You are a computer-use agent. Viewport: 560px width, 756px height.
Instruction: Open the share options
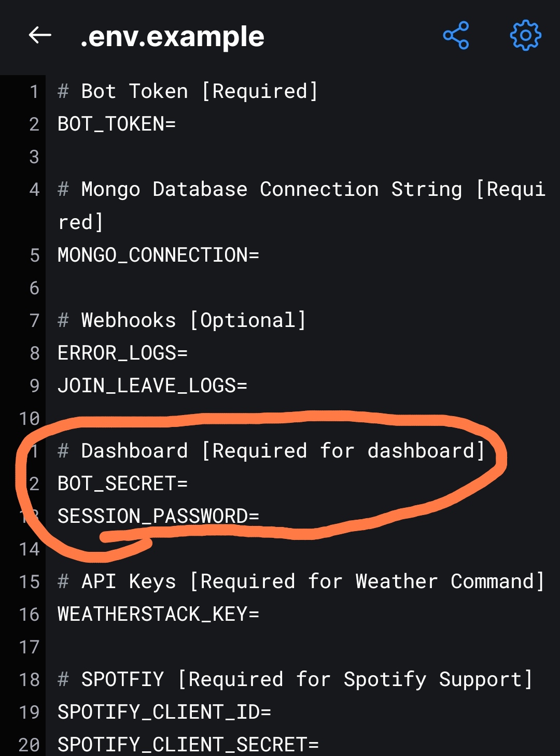click(x=456, y=35)
